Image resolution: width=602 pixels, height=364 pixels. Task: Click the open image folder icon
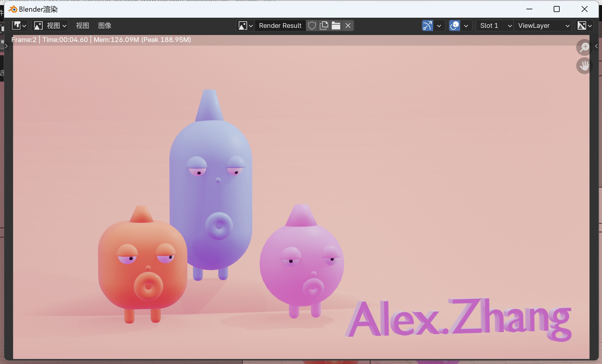[336, 26]
